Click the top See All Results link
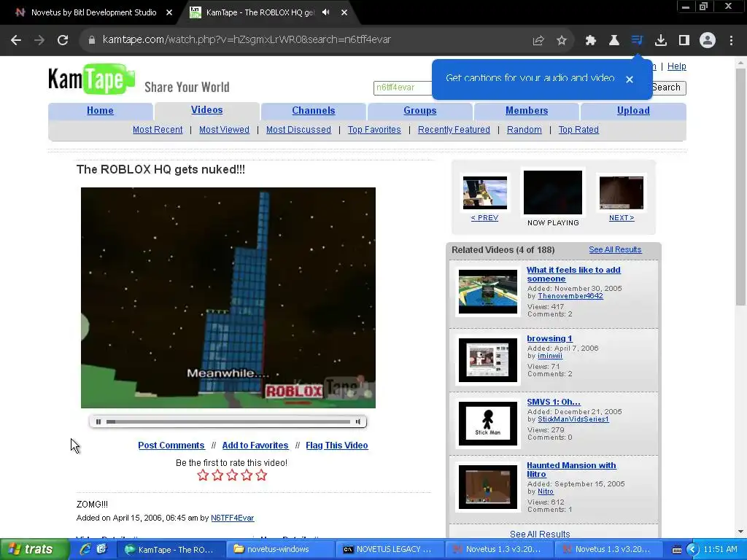Screen dimensions: 747x560 point(615,249)
